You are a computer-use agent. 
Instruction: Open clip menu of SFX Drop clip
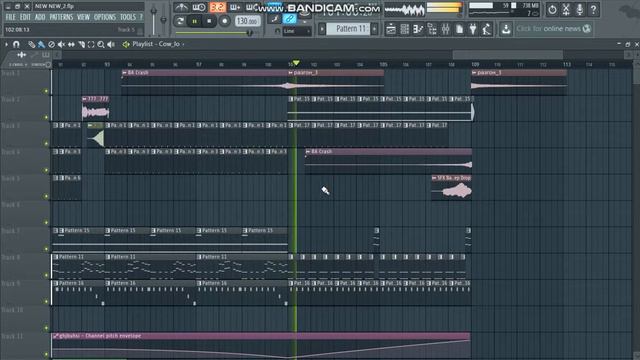(434, 178)
